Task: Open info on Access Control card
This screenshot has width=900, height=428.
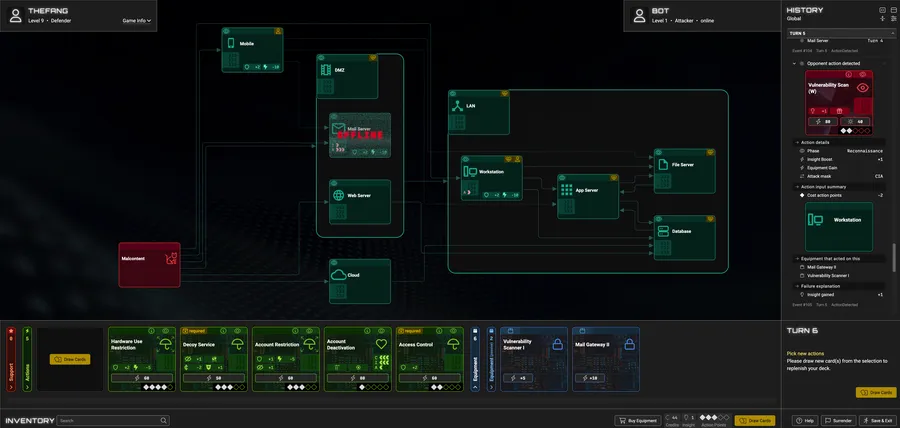Action: click(440, 330)
